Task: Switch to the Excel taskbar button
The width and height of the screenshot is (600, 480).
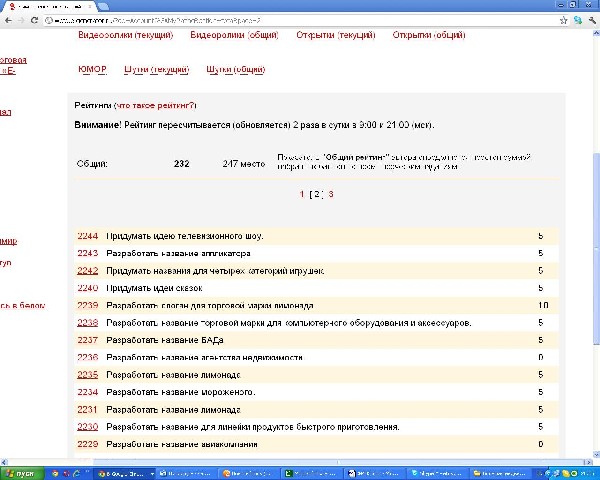Action: tap(311, 474)
